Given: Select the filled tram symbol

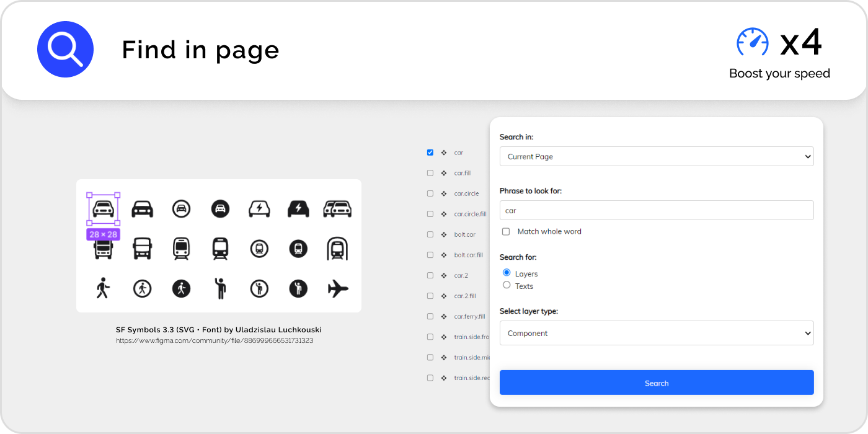Looking at the screenshot, I should [x=220, y=249].
